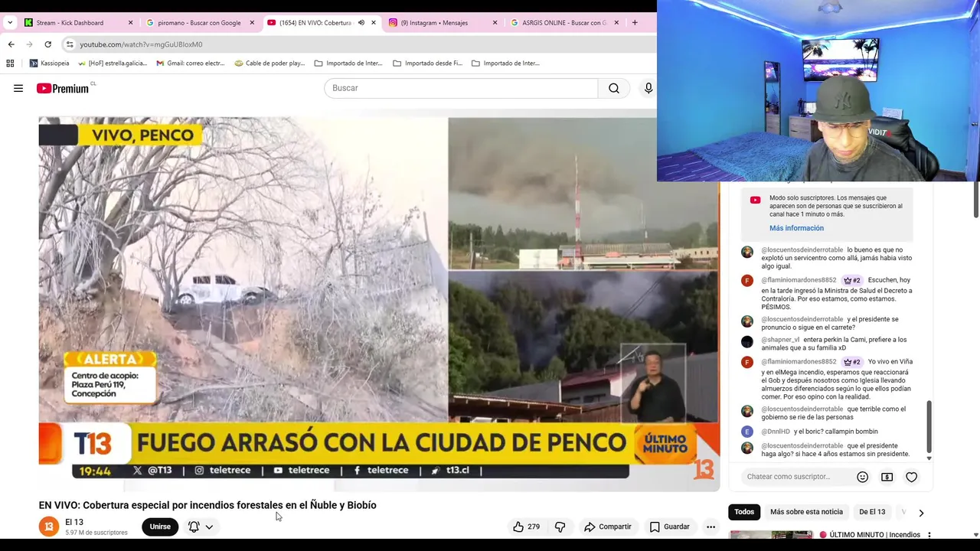Open options for ÚLTIMO MINUTO suggested video

[929, 535]
